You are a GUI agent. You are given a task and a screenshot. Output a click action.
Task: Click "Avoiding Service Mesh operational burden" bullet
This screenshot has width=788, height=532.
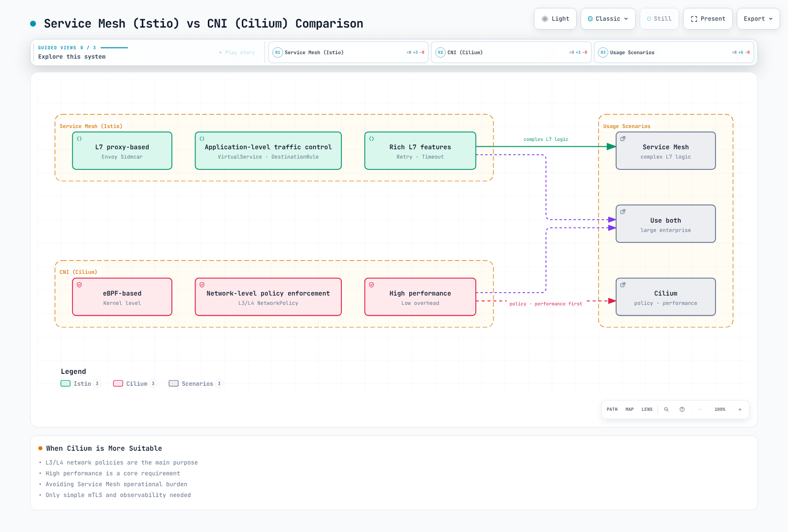tap(117, 484)
